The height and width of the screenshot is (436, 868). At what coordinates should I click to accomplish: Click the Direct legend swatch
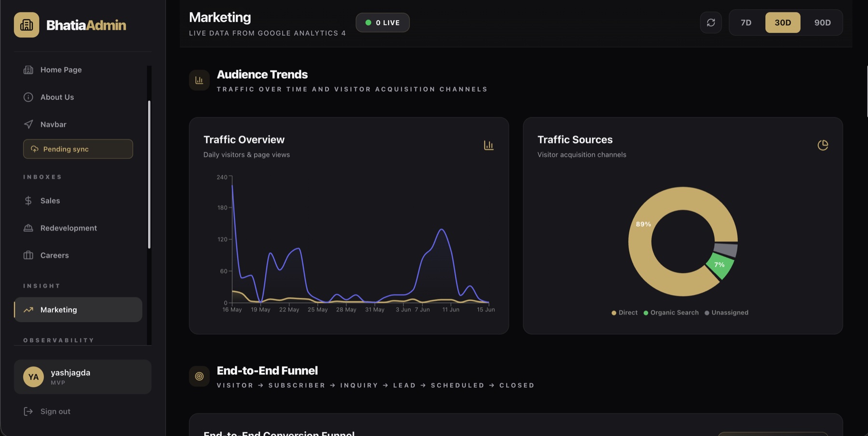coord(614,313)
